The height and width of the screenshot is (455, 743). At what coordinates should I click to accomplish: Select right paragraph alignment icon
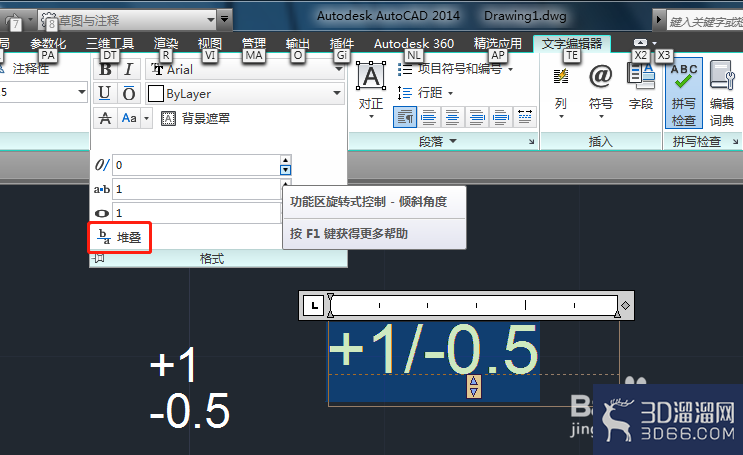coord(477,117)
